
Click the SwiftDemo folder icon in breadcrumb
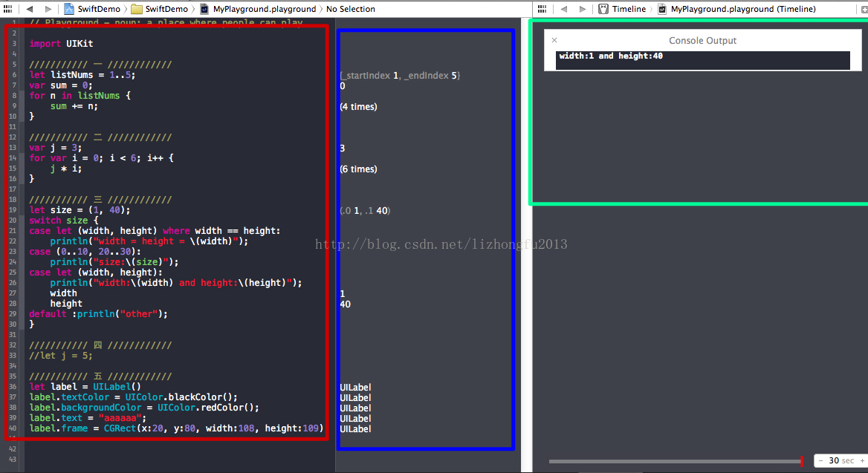point(137,9)
